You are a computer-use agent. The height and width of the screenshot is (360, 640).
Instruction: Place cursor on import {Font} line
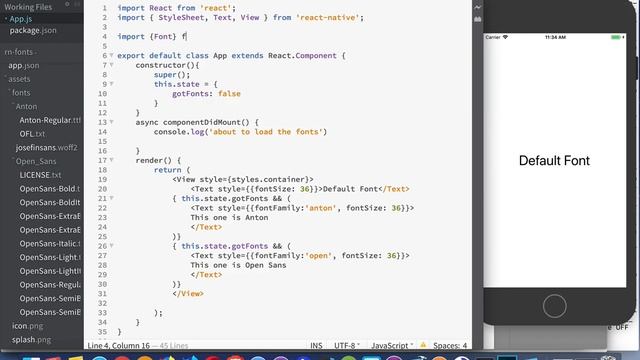point(152,36)
